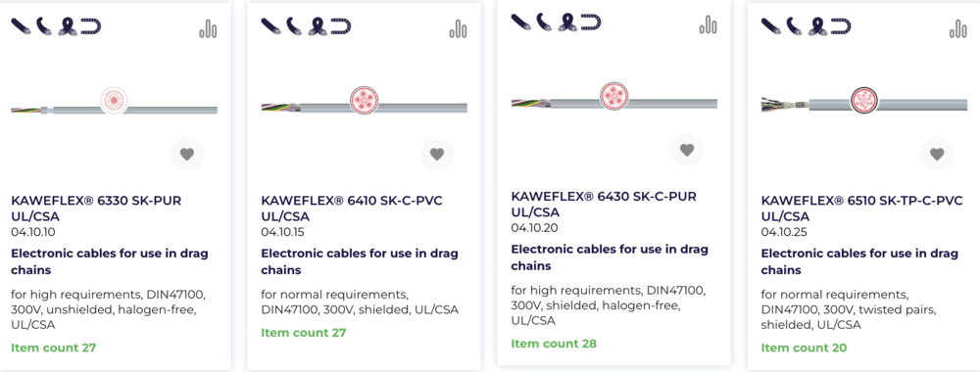Click compare icon on KAWEFLEX 6410 card
Image resolution: width=980 pixels, height=372 pixels.
coord(458,28)
